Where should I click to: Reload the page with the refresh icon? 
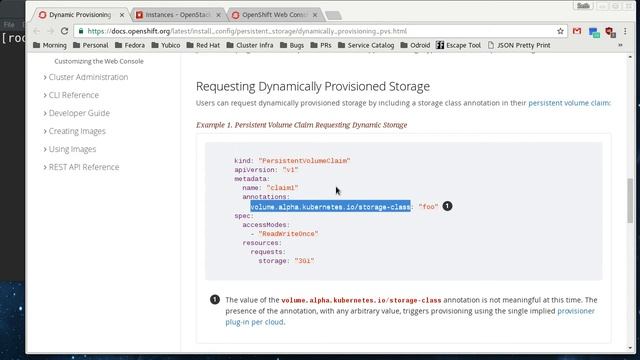point(64,31)
